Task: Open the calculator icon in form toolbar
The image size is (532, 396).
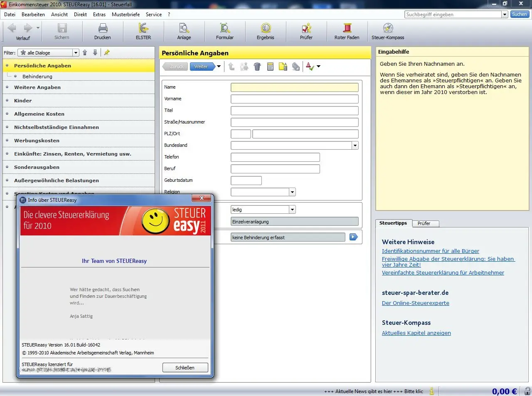Action: click(270, 67)
